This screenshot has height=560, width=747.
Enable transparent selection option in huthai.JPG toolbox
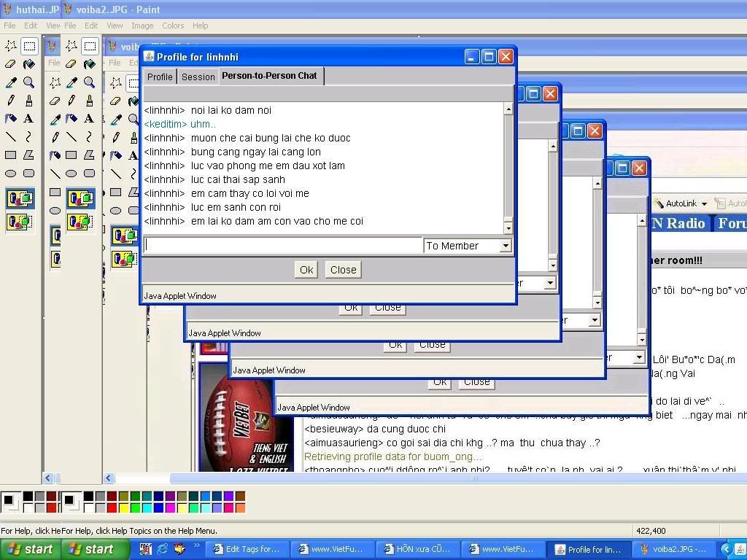(x=20, y=222)
